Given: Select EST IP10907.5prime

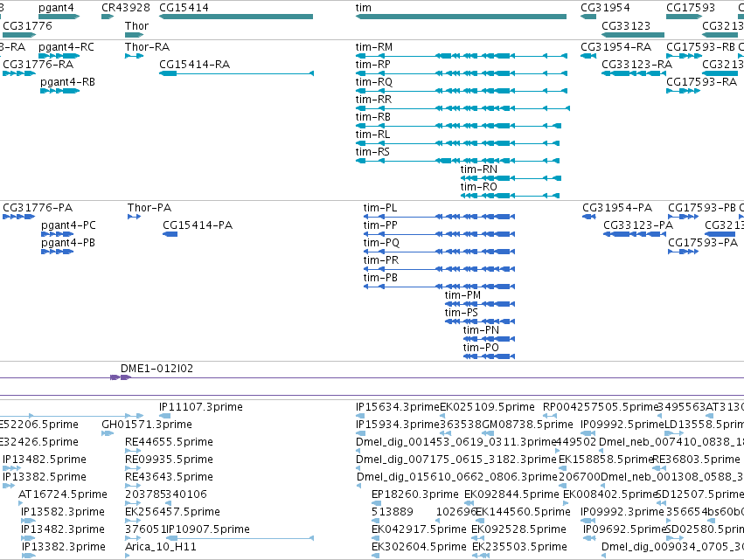Looking at the screenshot, I should (240, 538).
